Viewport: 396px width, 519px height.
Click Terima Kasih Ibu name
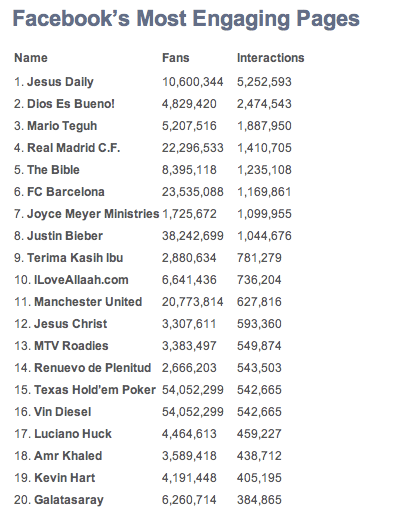tap(75, 258)
